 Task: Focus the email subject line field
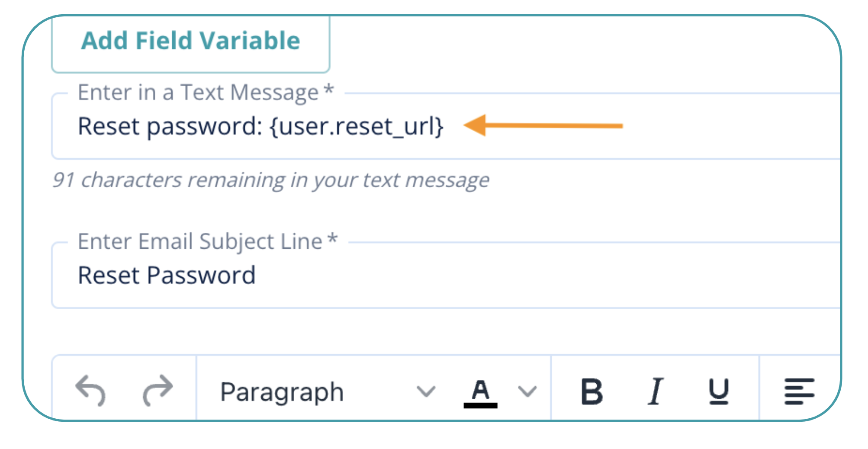pyautogui.click(x=519, y=276)
